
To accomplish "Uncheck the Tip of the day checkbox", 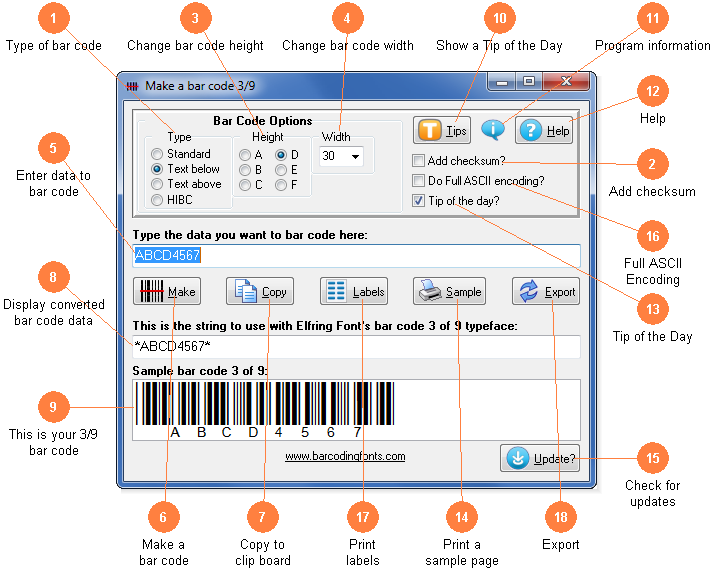I will coord(418,200).
